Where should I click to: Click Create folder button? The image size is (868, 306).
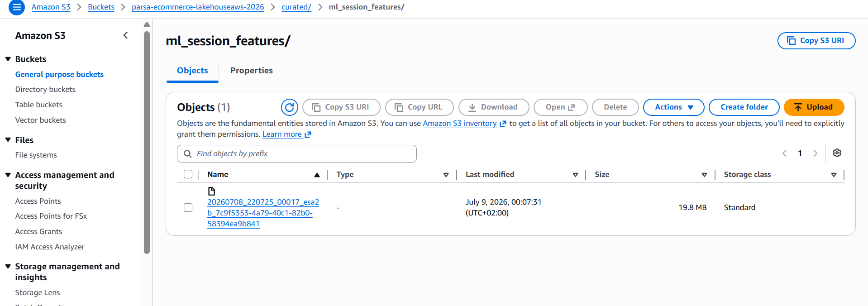click(x=744, y=107)
